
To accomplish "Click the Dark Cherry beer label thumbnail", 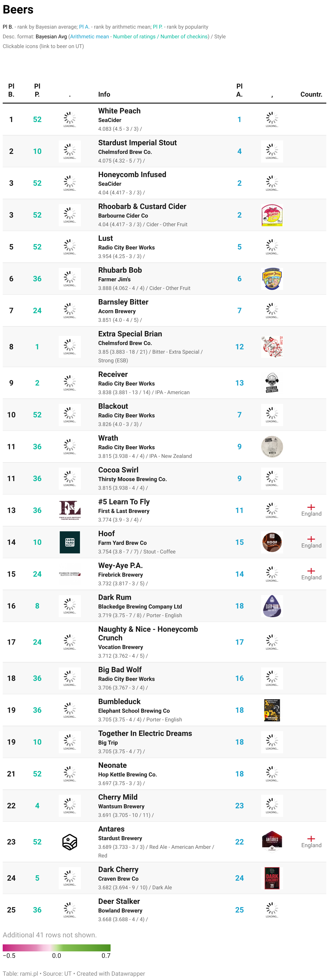I will [272, 878].
